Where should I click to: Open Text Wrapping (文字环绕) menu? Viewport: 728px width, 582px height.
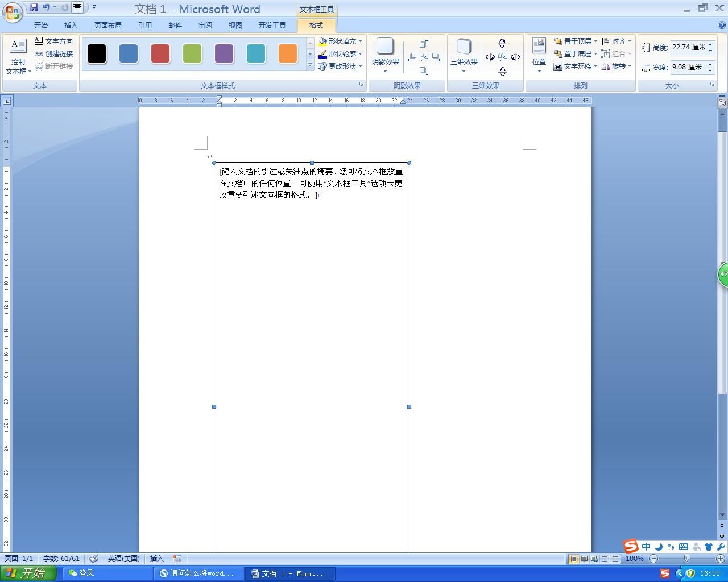(576, 66)
